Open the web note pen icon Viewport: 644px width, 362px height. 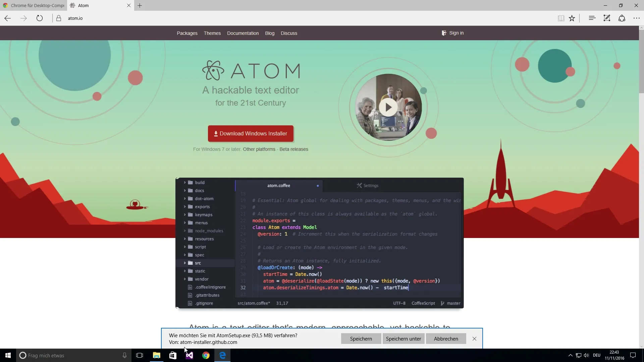tap(607, 18)
